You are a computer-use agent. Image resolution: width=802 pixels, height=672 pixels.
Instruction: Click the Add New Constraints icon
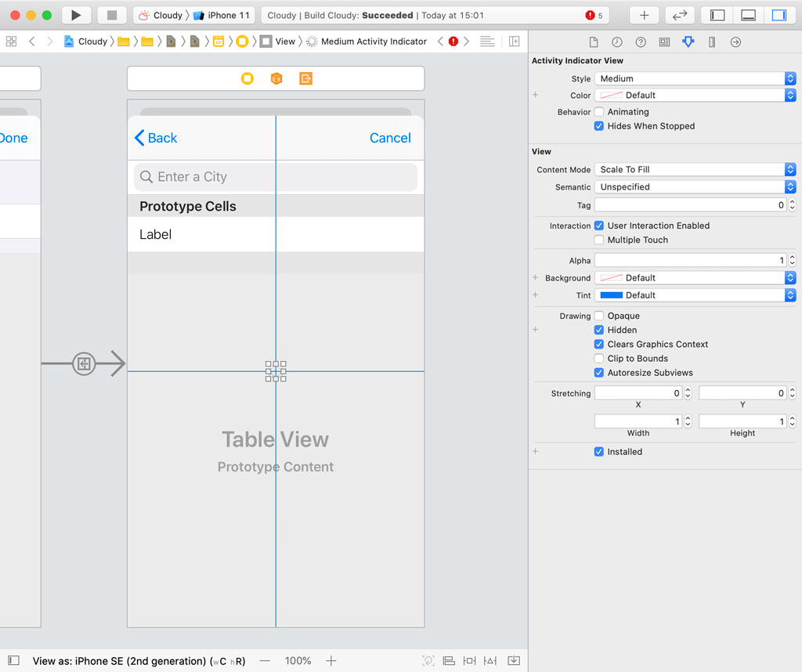[469, 661]
